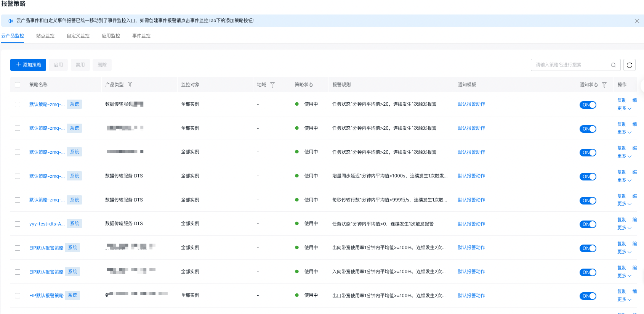Click the 系统 tag next to yyy-test-dts-A...
This screenshot has width=644, height=314.
74,224
